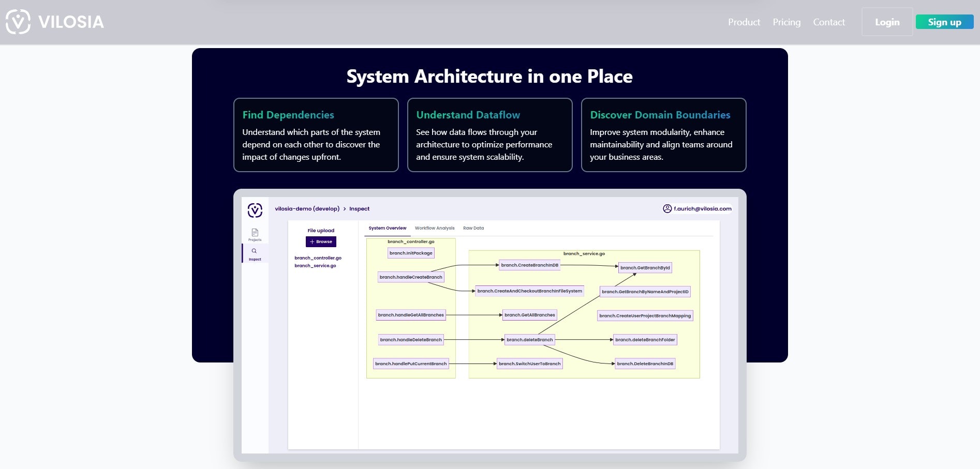
Task: Switch to the Workflow Analysis tab
Action: point(435,228)
